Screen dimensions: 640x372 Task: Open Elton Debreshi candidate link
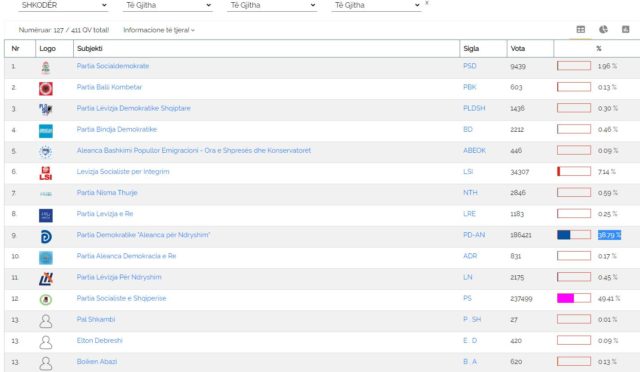(100, 341)
